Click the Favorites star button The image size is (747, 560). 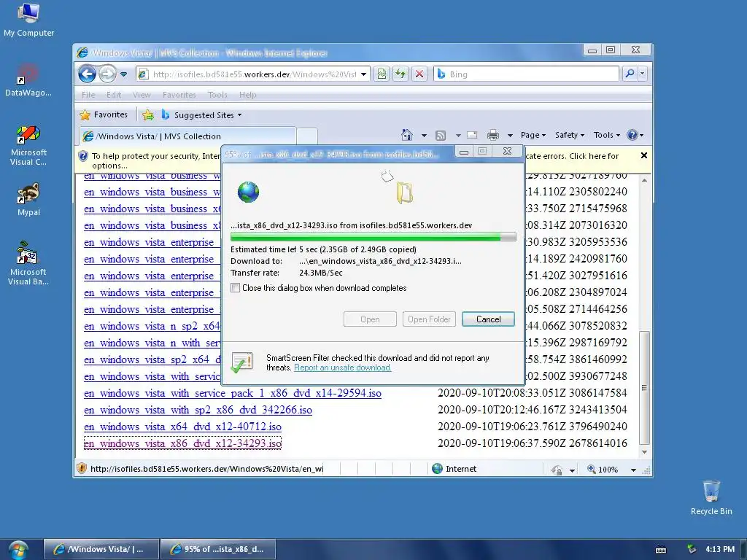click(x=104, y=114)
